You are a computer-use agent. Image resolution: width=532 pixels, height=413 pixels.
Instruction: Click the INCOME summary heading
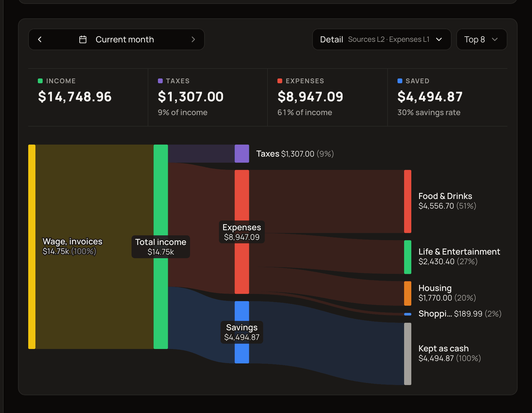point(61,81)
